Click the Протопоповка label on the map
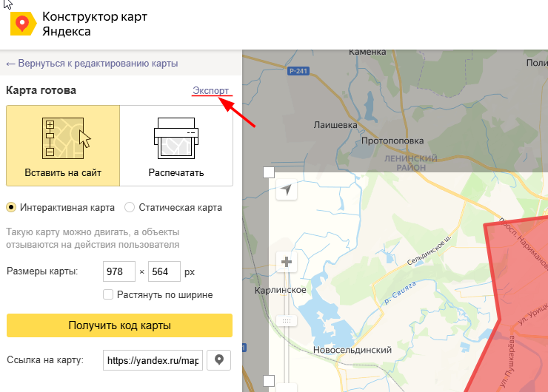The width and height of the screenshot is (548, 392). pyautogui.click(x=392, y=141)
